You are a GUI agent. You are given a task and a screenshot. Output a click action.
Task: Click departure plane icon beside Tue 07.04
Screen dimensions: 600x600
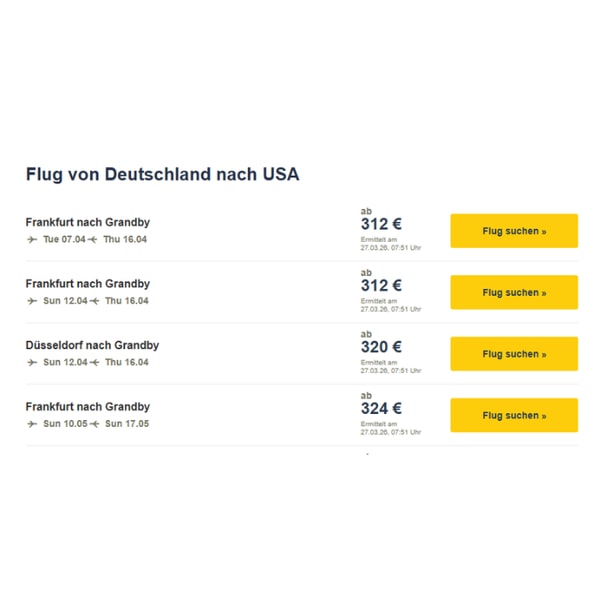click(x=32, y=240)
